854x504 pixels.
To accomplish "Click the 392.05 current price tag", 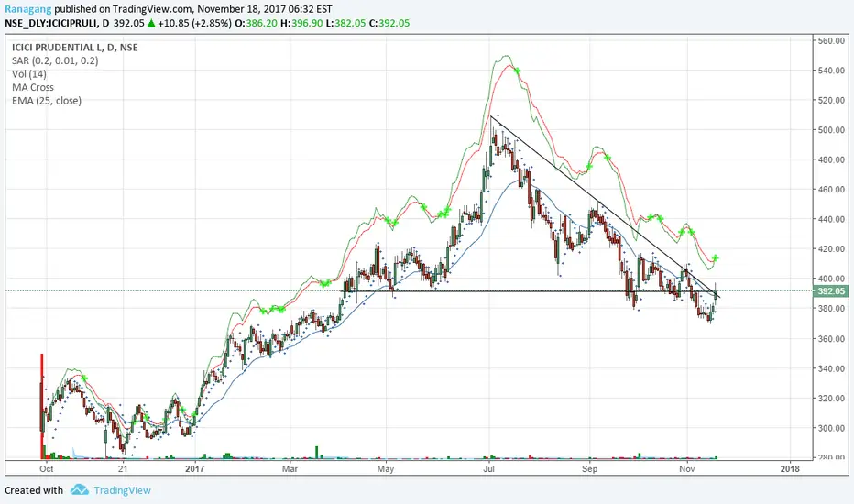I will point(830,291).
